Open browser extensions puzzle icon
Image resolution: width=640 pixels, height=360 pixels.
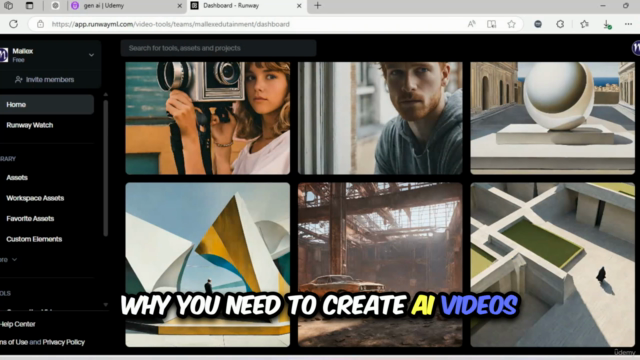tap(560, 24)
